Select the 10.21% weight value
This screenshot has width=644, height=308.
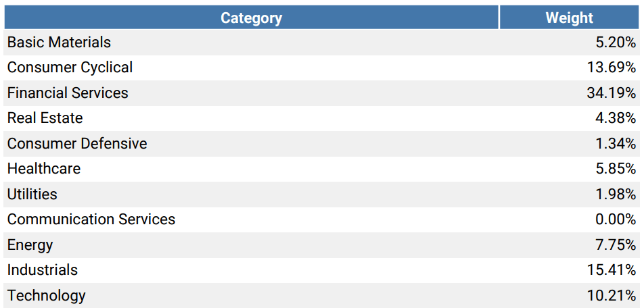tap(611, 296)
